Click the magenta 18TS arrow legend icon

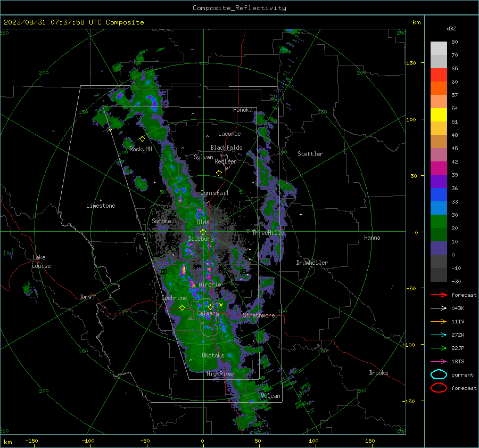[x=439, y=362]
